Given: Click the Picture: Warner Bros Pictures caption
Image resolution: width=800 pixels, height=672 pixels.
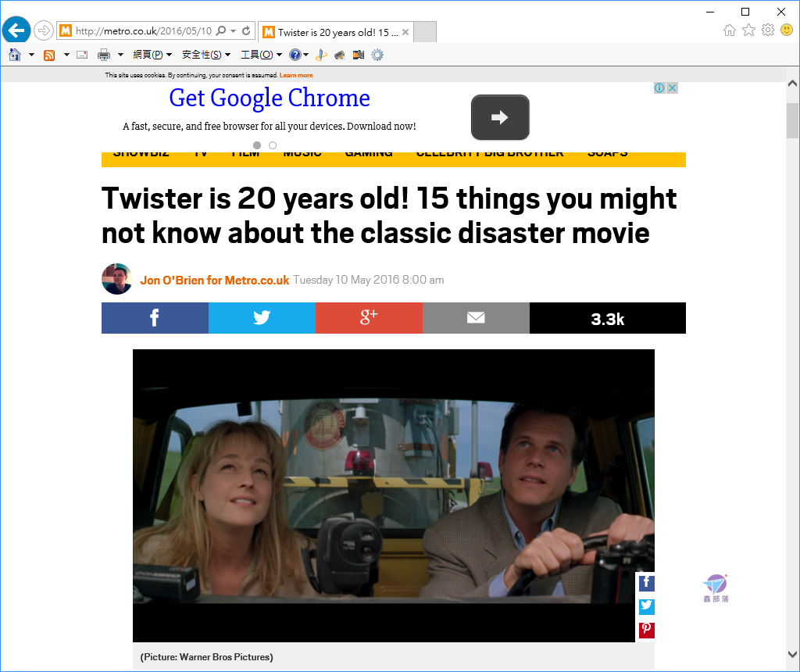Looking at the screenshot, I should (x=206, y=656).
